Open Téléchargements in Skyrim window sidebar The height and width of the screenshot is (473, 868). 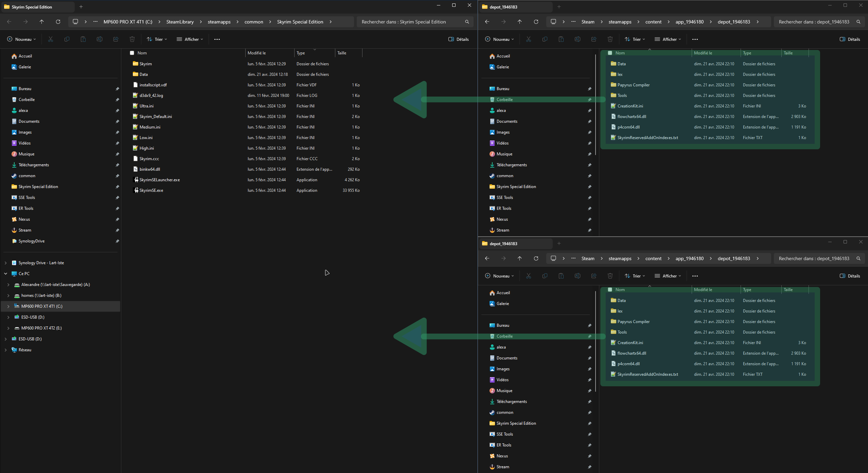pyautogui.click(x=34, y=165)
